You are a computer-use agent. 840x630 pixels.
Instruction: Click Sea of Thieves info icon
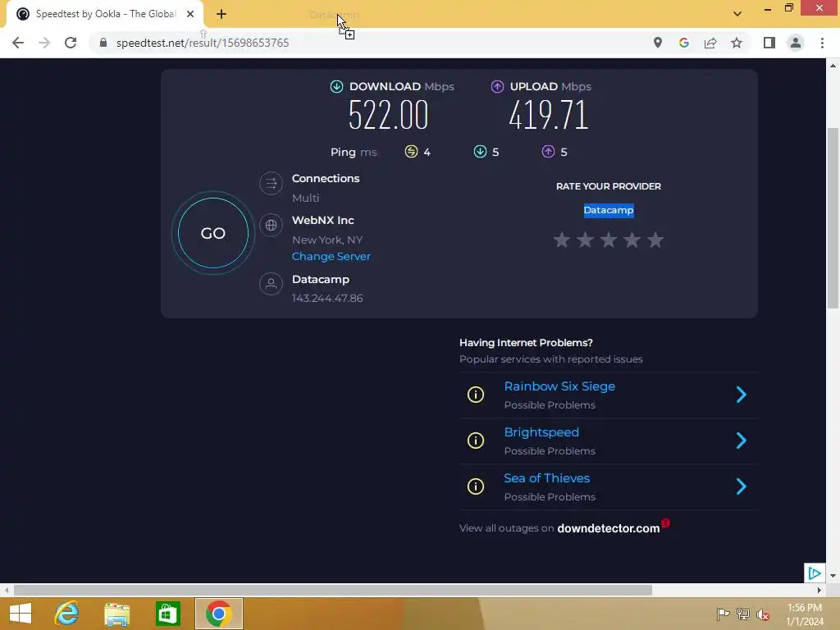click(476, 486)
